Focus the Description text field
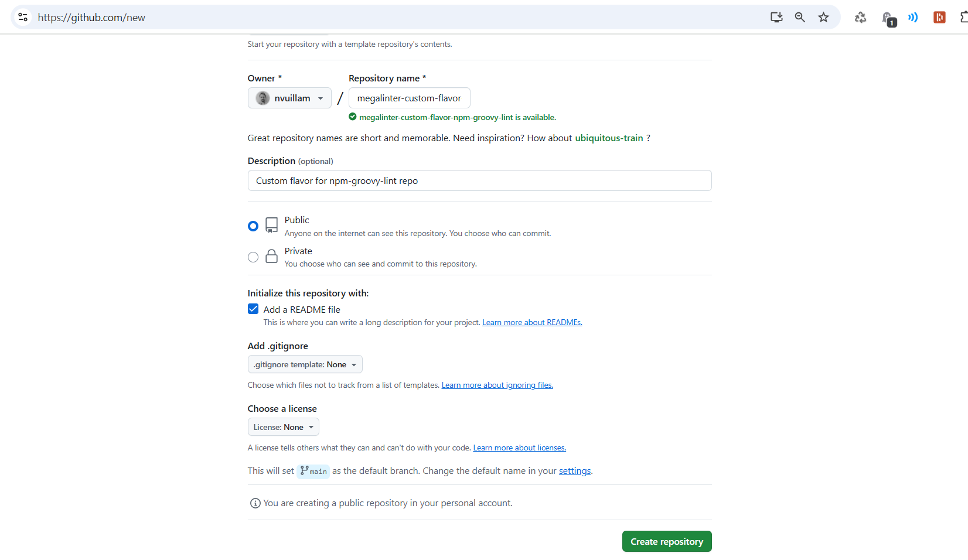The image size is (968, 560). click(479, 181)
